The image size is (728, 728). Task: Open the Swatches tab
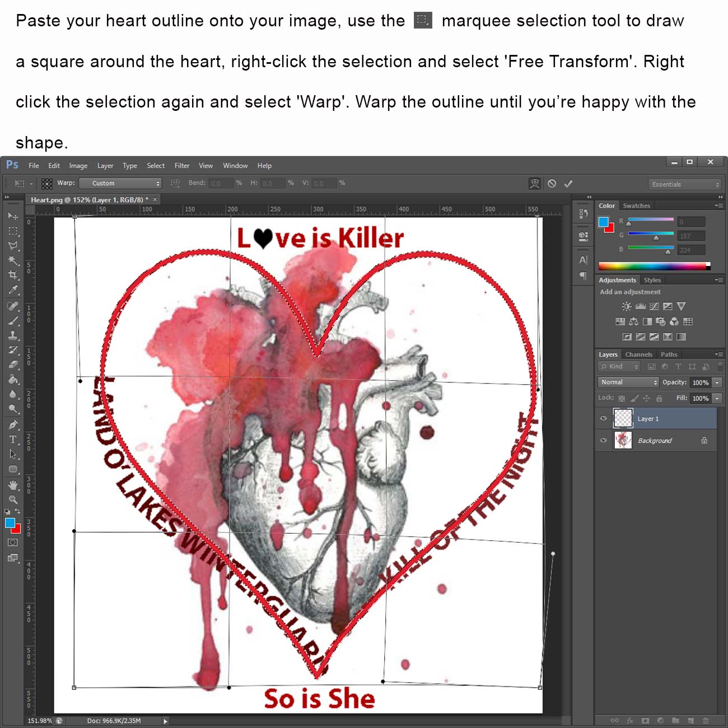pos(636,206)
